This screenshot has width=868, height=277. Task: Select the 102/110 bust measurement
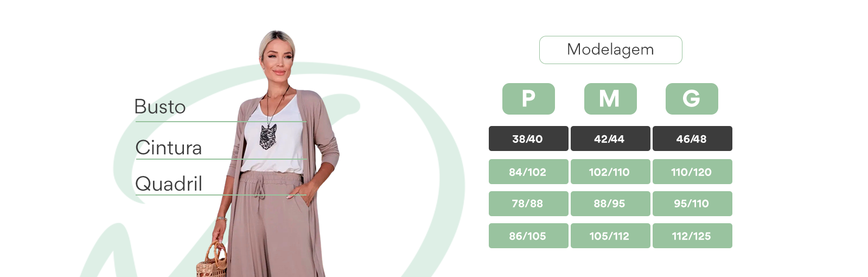click(610, 172)
